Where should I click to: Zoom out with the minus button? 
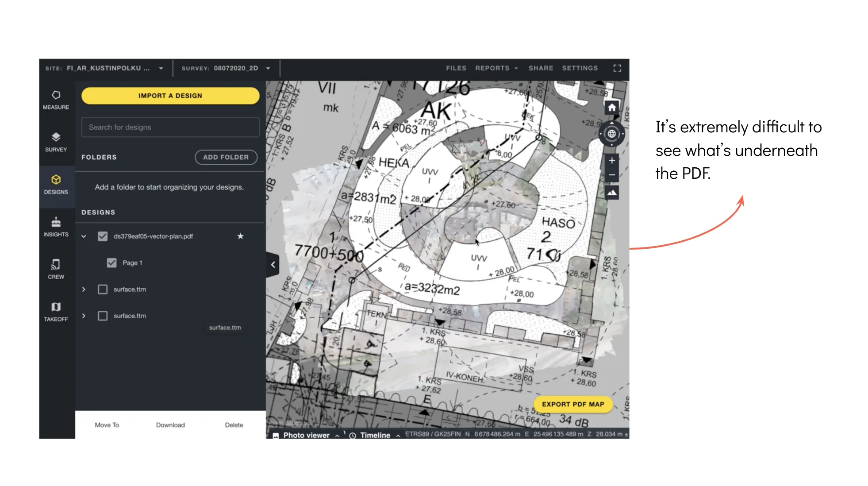[x=611, y=175]
